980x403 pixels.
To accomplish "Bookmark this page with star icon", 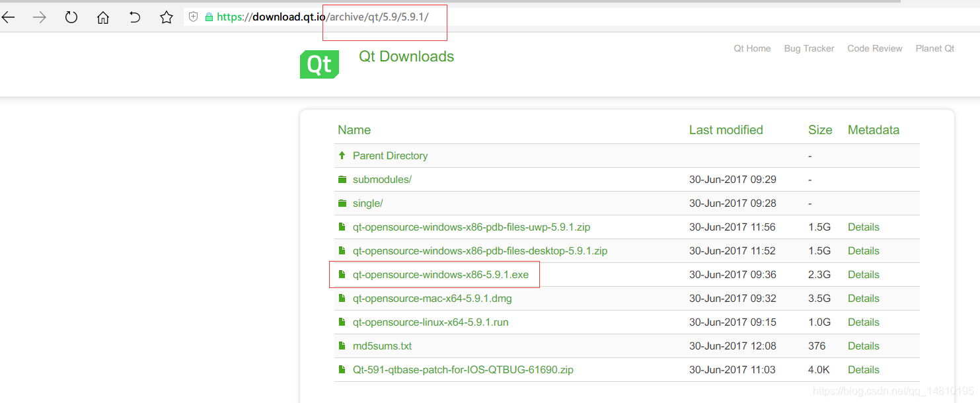I will point(167,18).
